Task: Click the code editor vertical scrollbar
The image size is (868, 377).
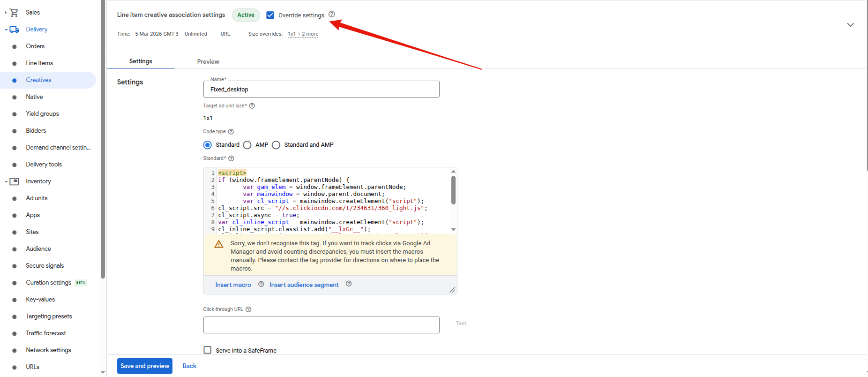Action: click(453, 190)
